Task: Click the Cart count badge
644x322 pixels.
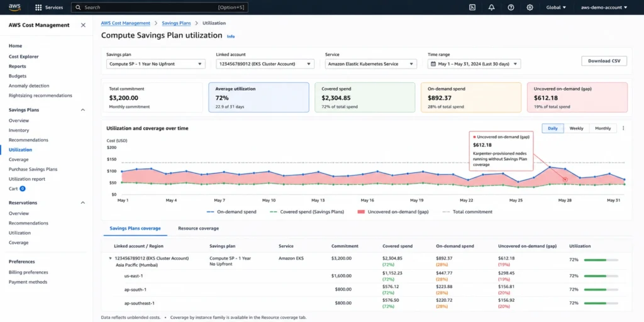Action: 23,189
